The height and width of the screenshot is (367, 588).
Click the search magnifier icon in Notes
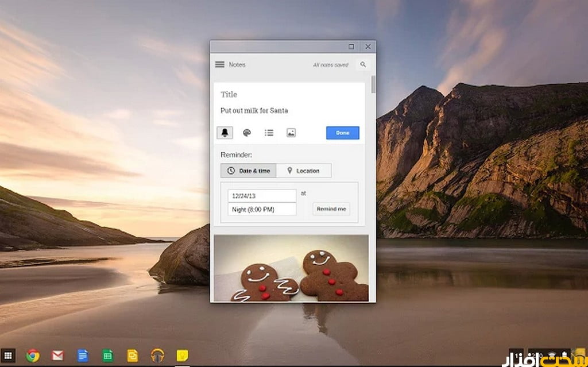tap(363, 65)
